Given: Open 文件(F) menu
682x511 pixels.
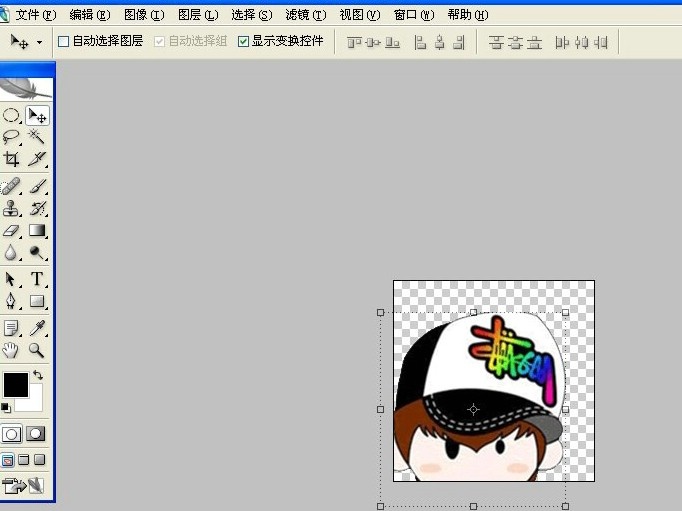Looking at the screenshot, I should tap(36, 15).
